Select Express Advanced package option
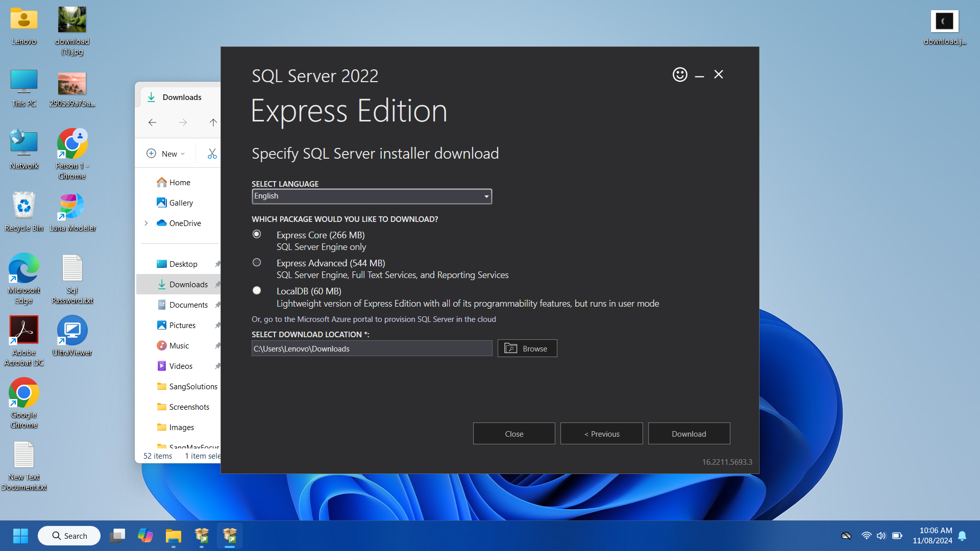This screenshot has height=551, width=980. 257,262
